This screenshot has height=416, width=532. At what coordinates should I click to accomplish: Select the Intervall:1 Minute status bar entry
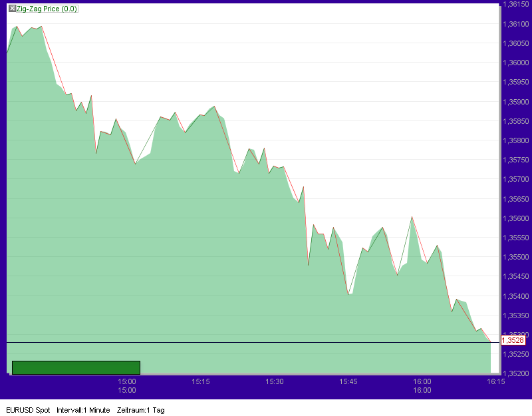coord(83,411)
